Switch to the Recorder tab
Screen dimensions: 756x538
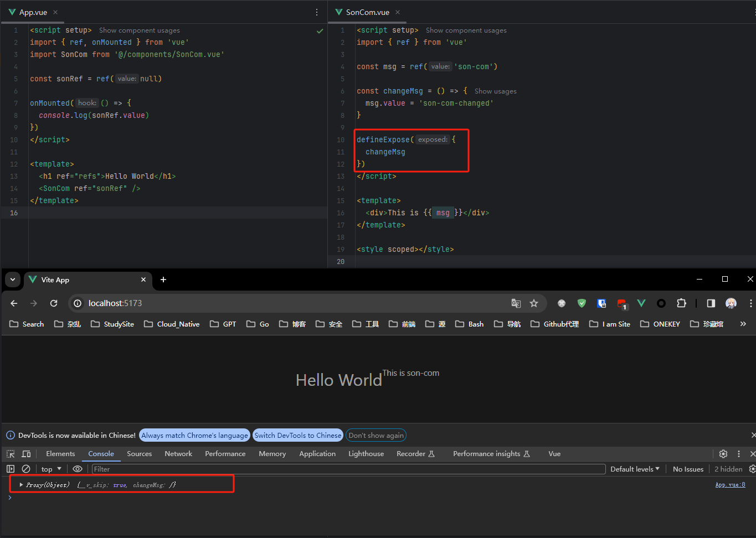click(416, 454)
